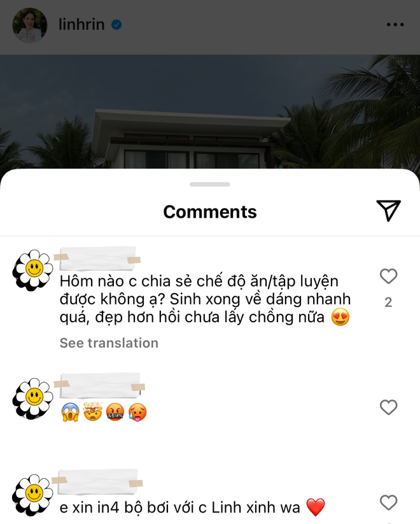Open the three-dot options menu
This screenshot has height=524, width=420.
coord(395,24)
